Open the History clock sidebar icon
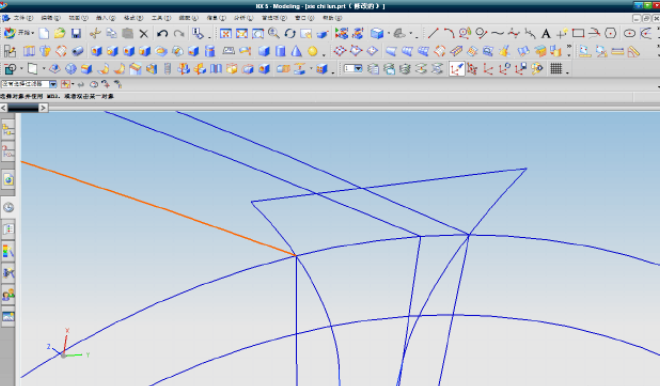Viewport: 660px width, 386px height. click(x=8, y=207)
